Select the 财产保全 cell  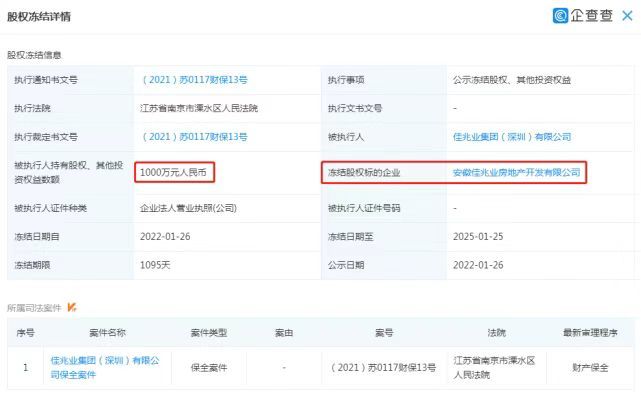pos(590,368)
